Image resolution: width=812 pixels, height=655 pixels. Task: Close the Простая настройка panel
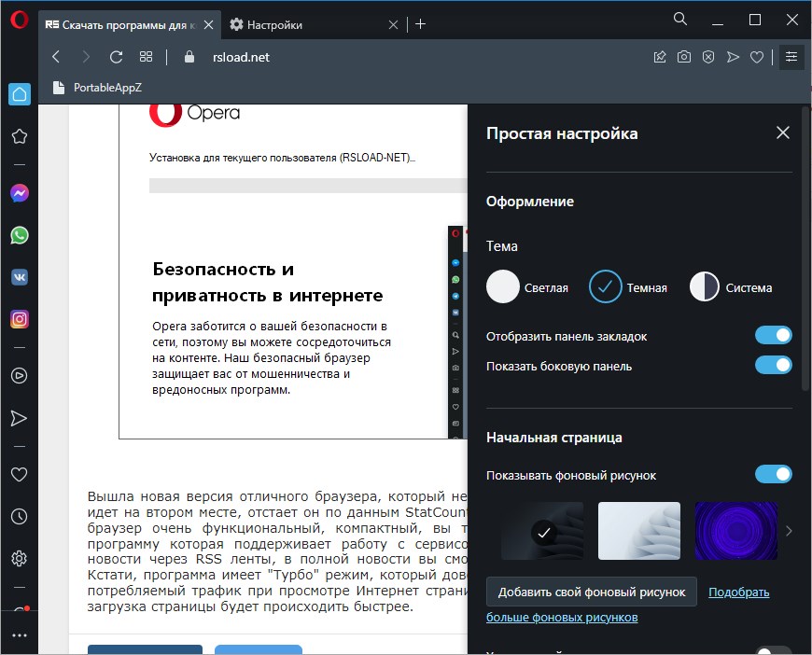(x=783, y=132)
